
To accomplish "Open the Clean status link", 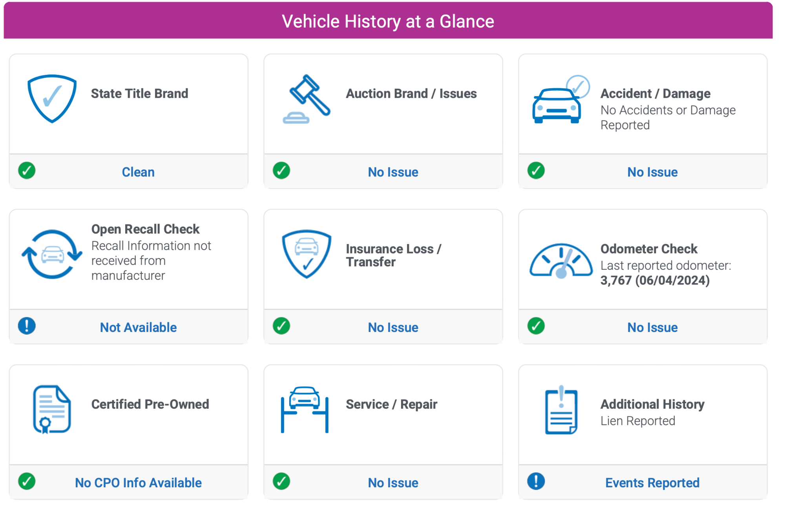I will coord(138,172).
